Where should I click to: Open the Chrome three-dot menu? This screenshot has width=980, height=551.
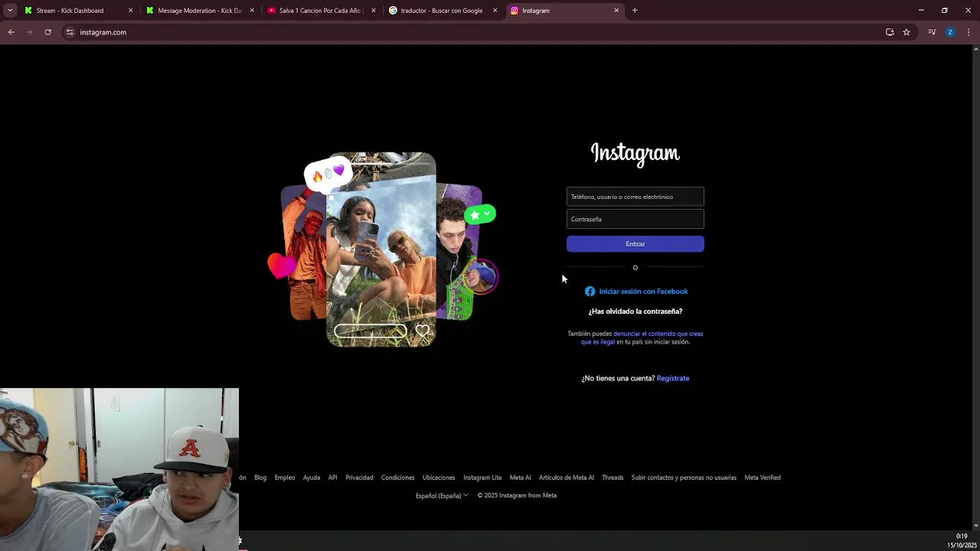point(969,32)
